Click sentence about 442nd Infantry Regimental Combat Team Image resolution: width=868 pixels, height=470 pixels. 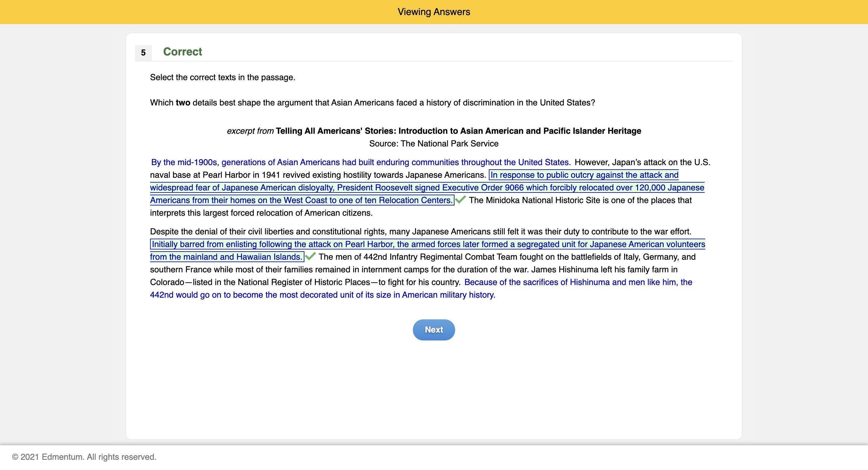507,257
